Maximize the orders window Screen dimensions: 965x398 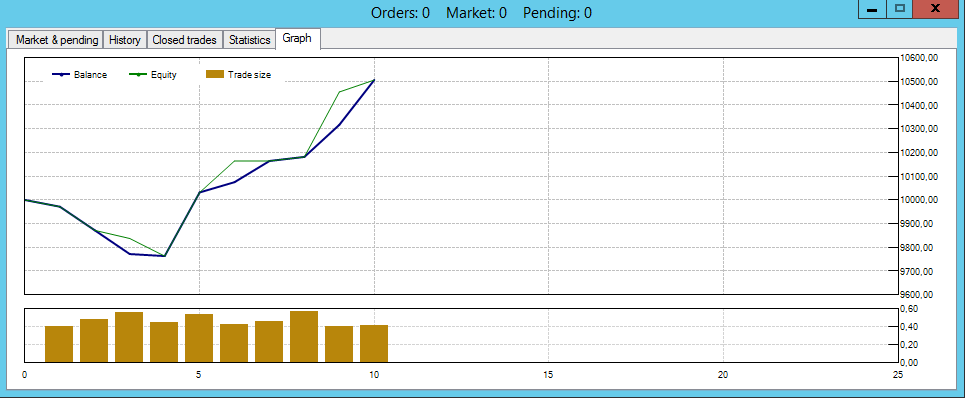(x=900, y=9)
